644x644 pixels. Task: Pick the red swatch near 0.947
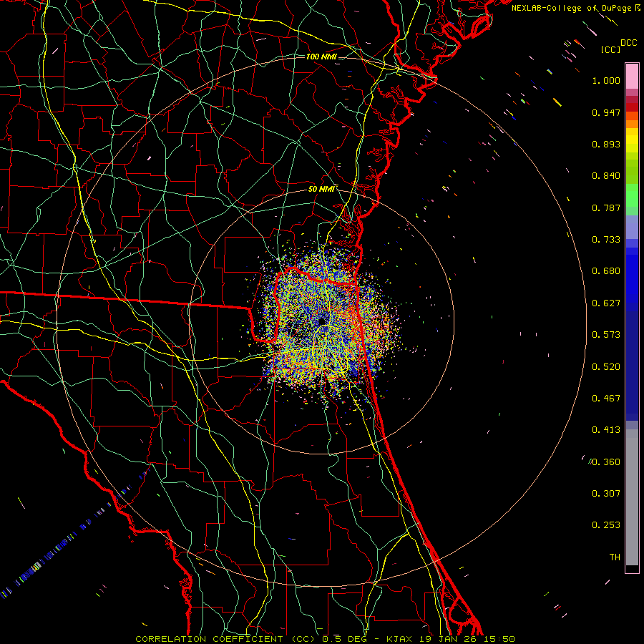point(632,107)
